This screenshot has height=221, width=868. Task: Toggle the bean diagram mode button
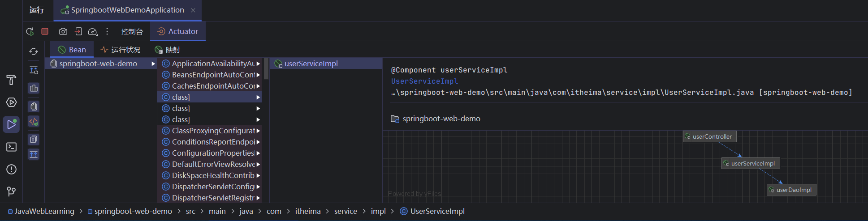point(34,88)
